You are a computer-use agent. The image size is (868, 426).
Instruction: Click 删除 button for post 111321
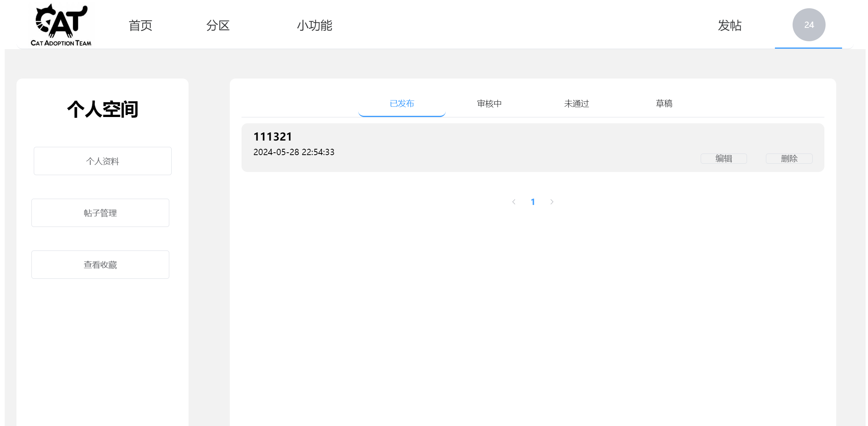[x=789, y=159]
